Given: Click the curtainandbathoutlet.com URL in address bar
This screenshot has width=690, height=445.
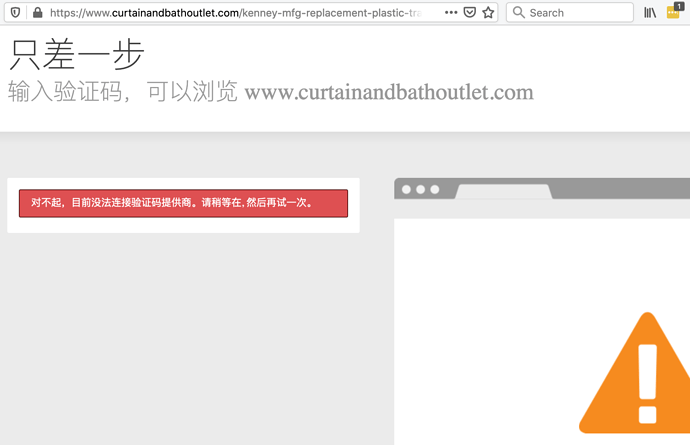Looking at the screenshot, I should point(235,13).
